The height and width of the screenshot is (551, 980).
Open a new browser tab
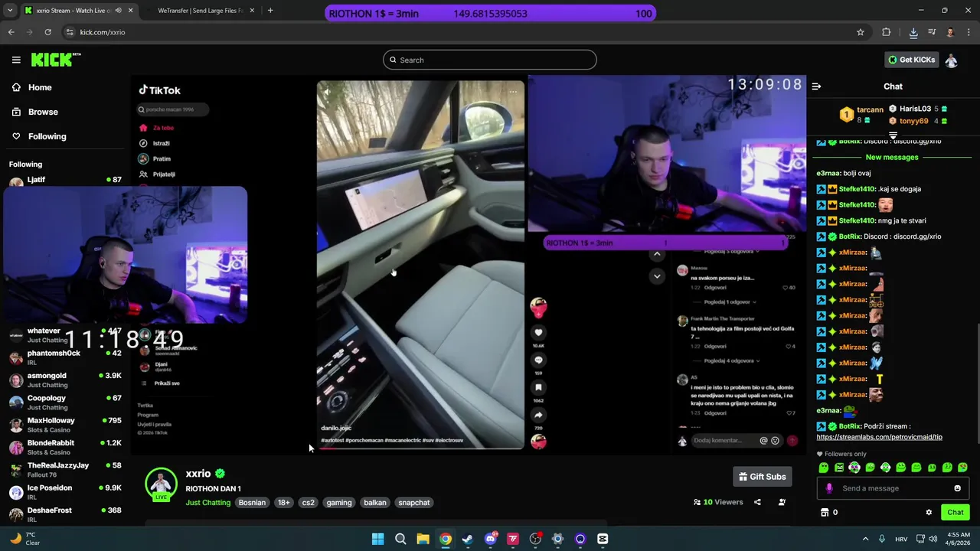pos(270,11)
